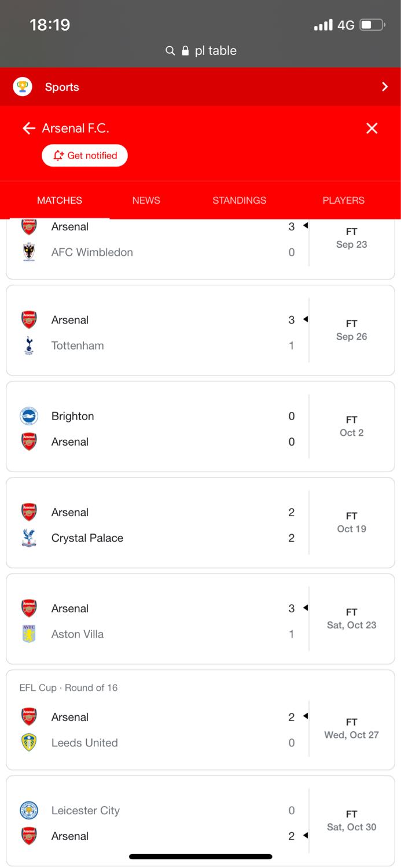Tap the Tottenham crest icon
The width and height of the screenshot is (401, 868).
click(x=29, y=345)
